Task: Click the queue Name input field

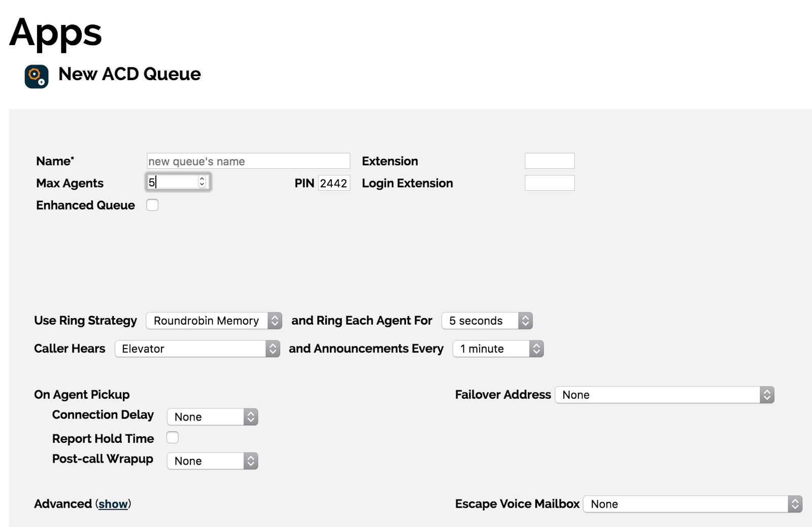Action: 248,161
